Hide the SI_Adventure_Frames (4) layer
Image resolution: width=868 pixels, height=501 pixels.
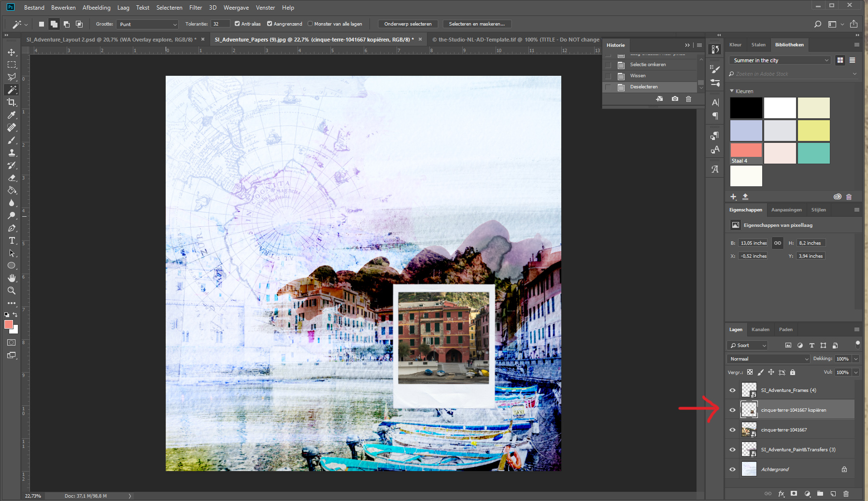coord(732,390)
